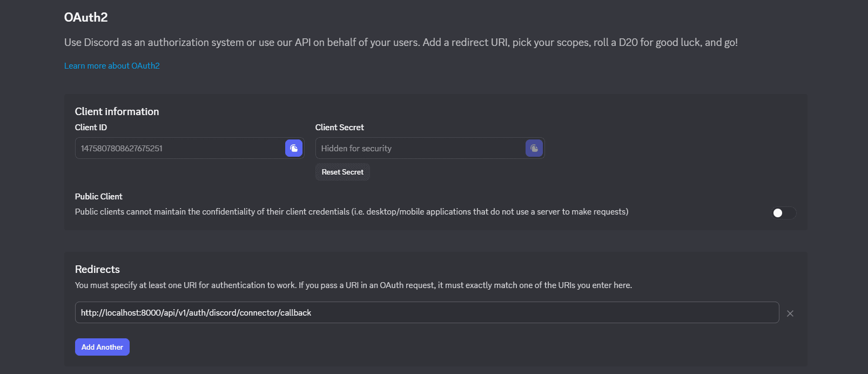Copy the hidden Client Secret
Viewport: 868px width, 374px height.
(534, 148)
